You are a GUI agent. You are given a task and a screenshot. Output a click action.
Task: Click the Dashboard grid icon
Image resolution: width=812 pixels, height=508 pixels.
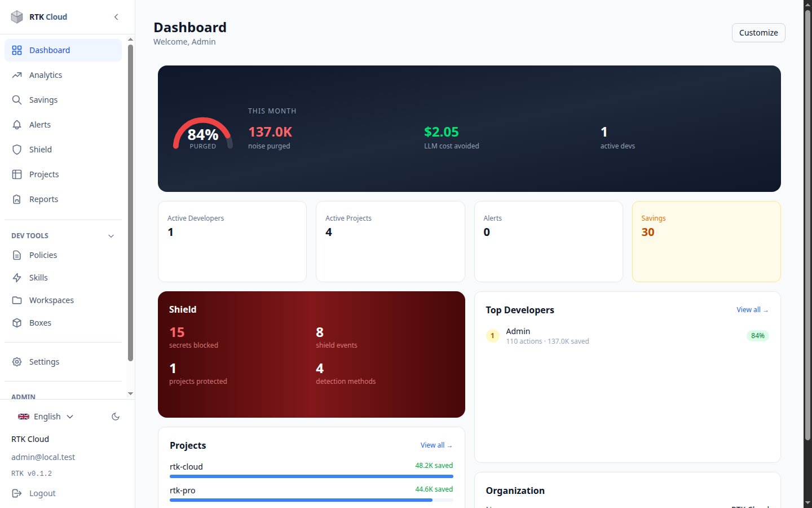pyautogui.click(x=17, y=50)
